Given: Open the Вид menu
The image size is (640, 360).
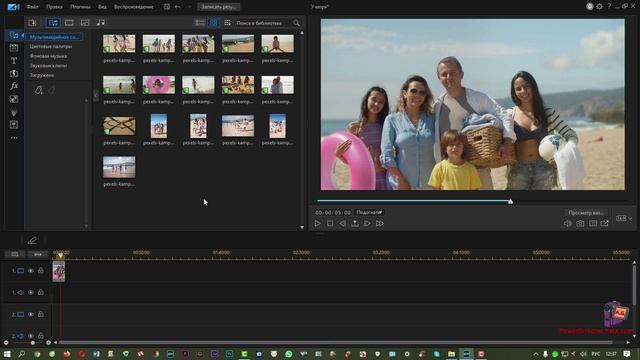Looking at the screenshot, I should pyautogui.click(x=102, y=7).
